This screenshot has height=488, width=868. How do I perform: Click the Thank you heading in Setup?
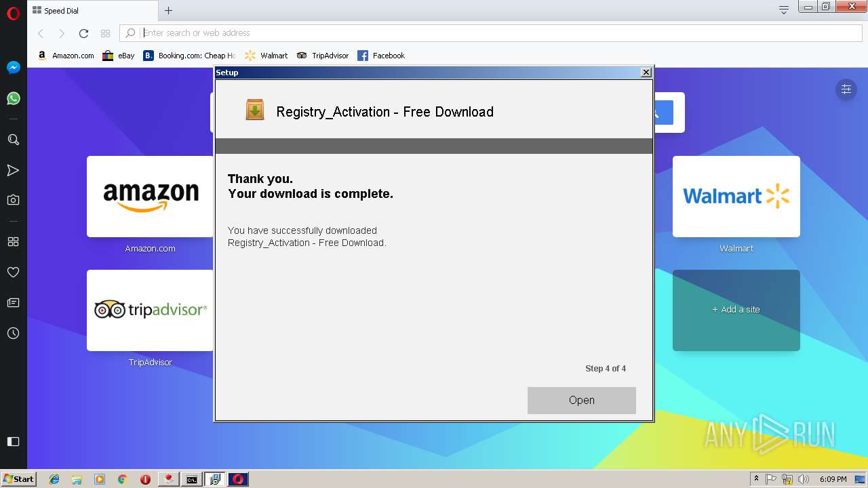(260, 179)
